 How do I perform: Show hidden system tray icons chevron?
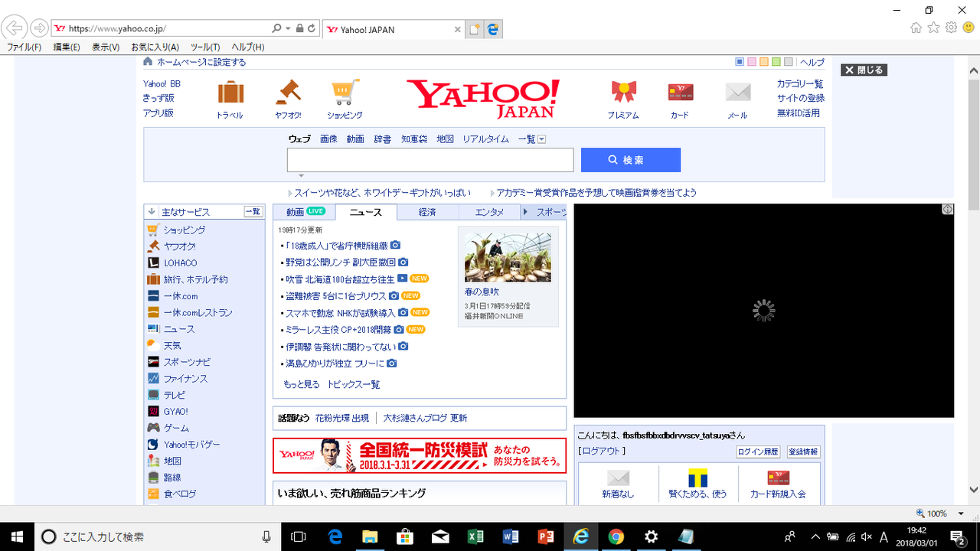pos(815,536)
